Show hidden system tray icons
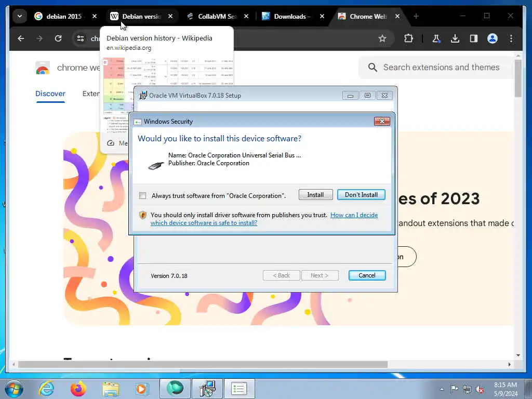The height and width of the screenshot is (399, 532). click(x=442, y=389)
